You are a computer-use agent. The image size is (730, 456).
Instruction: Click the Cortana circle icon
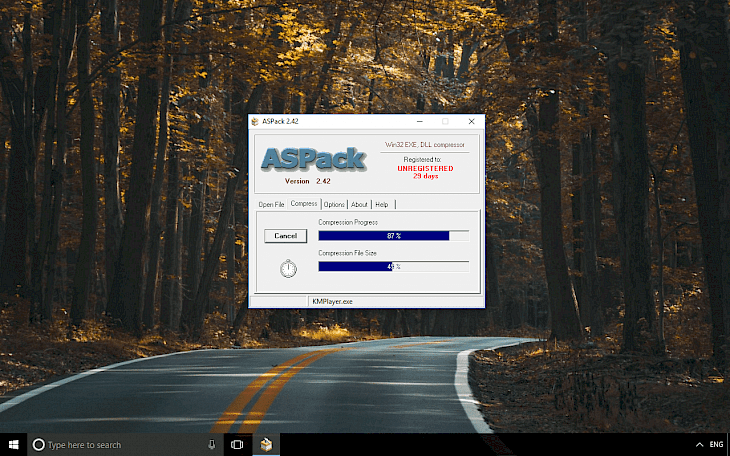click(x=39, y=445)
